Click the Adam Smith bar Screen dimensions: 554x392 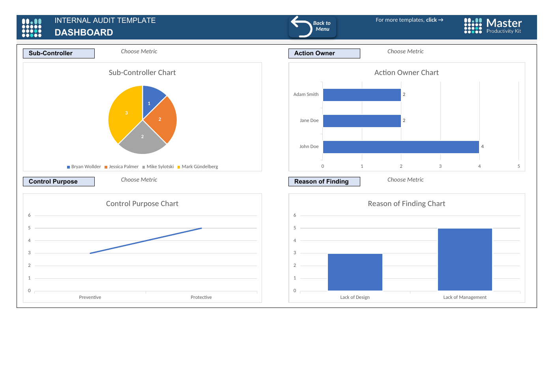362,95
